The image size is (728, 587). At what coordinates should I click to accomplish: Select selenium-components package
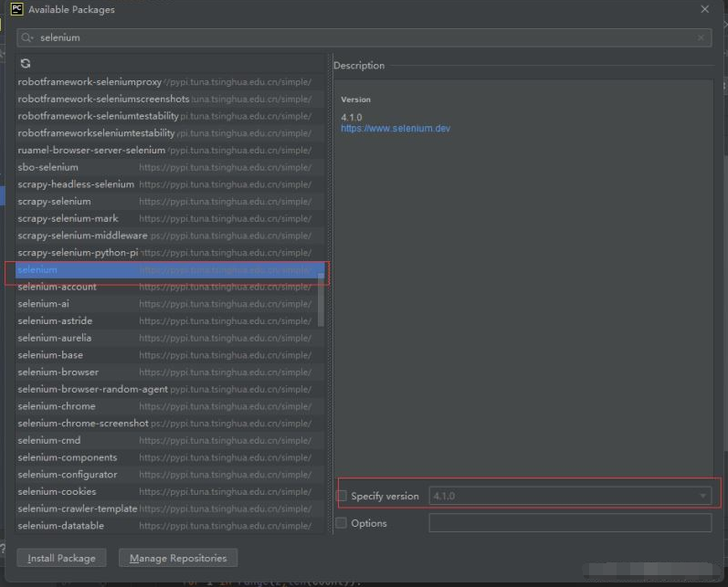point(170,457)
